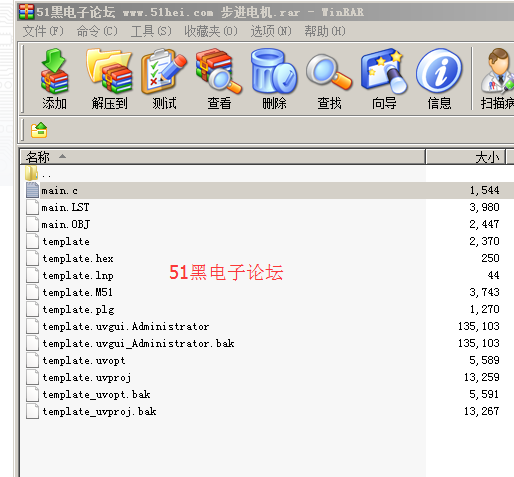Click the main.OBJ file icon
This screenshot has width=514, height=477.
point(32,224)
